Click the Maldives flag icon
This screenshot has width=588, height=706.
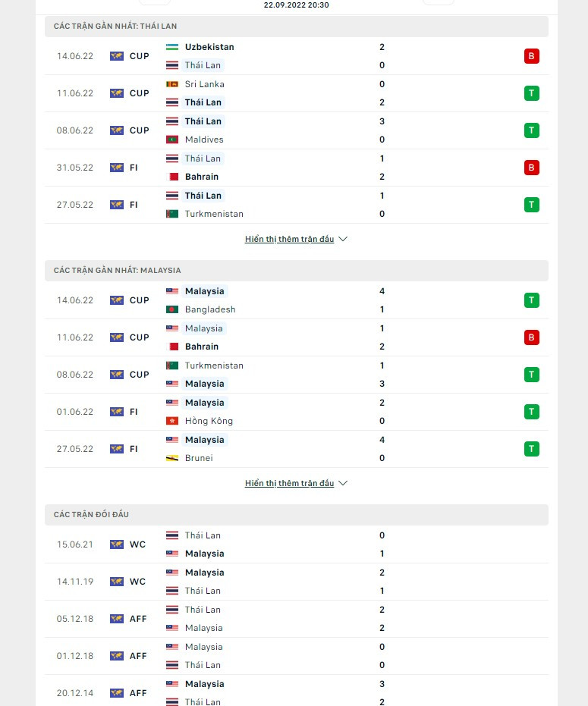[x=172, y=140]
